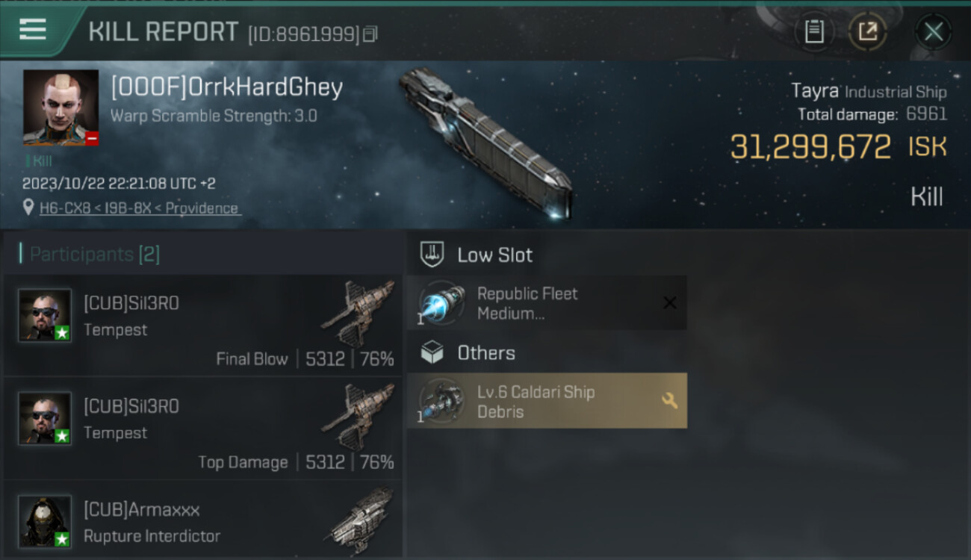971x560 pixels.
Task: Close the kill report window
Action: click(x=933, y=32)
